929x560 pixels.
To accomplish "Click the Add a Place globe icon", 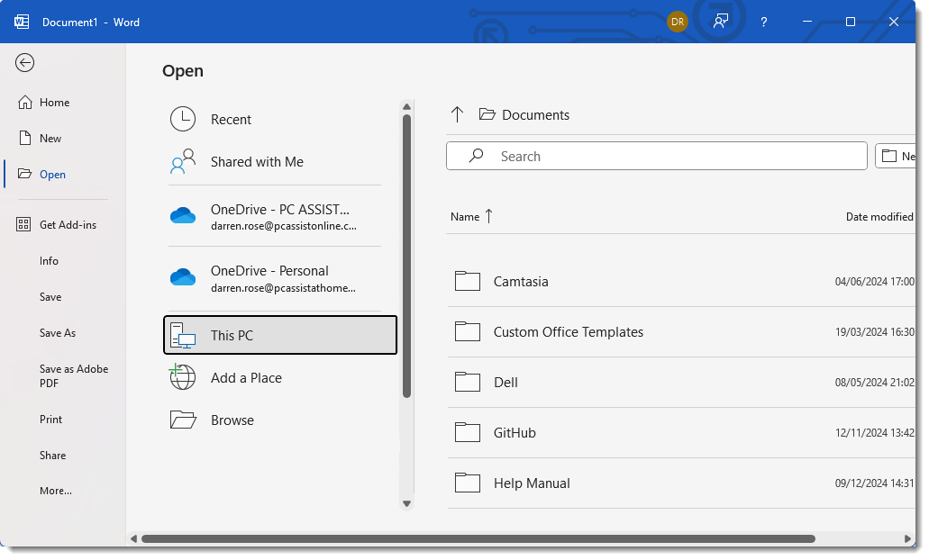I will pyautogui.click(x=183, y=377).
